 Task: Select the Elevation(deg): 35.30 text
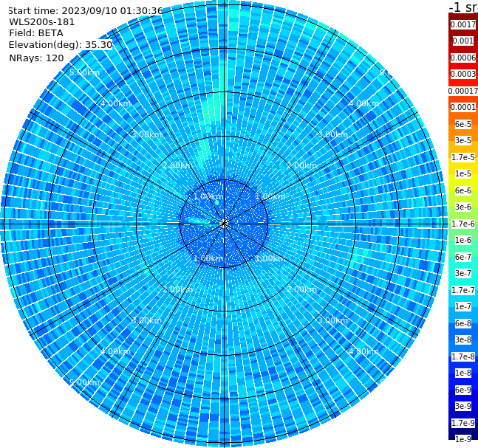click(x=61, y=45)
